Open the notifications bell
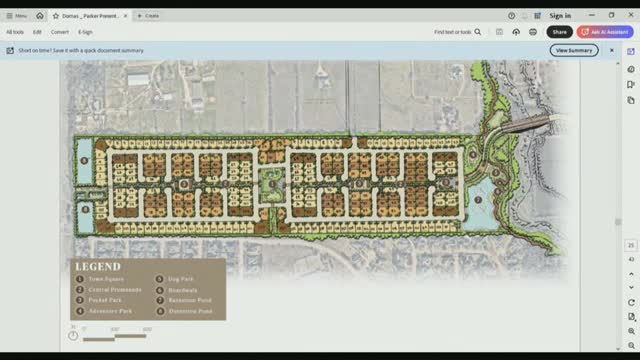The width and height of the screenshot is (640, 360). coord(524,16)
